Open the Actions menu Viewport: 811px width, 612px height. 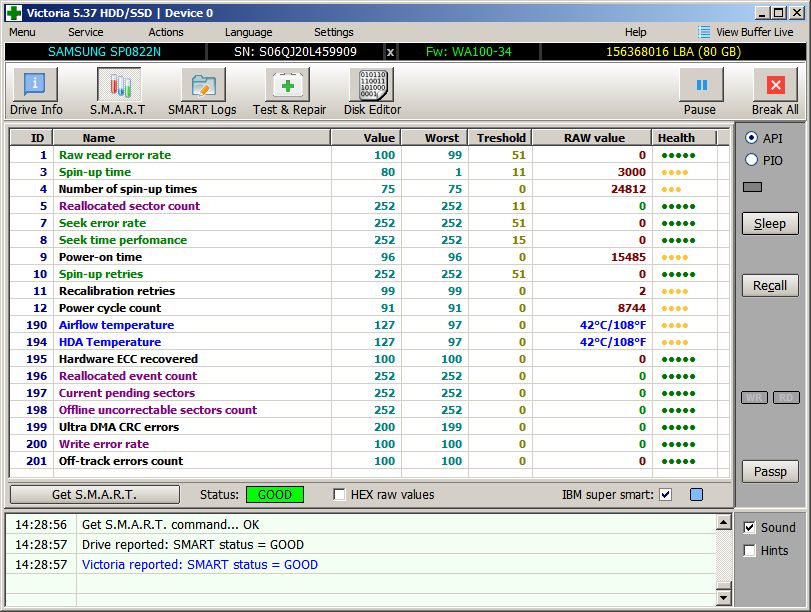[x=166, y=32]
